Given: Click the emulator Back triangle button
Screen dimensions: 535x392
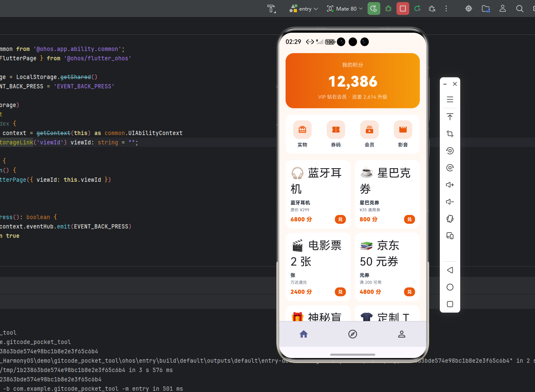Looking at the screenshot, I should pyautogui.click(x=450, y=270).
